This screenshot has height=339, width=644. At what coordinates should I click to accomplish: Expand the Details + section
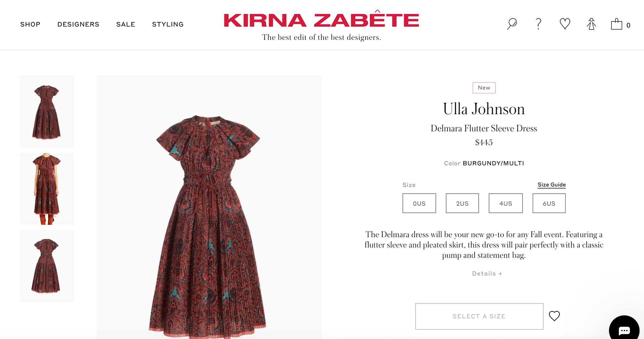click(x=487, y=274)
